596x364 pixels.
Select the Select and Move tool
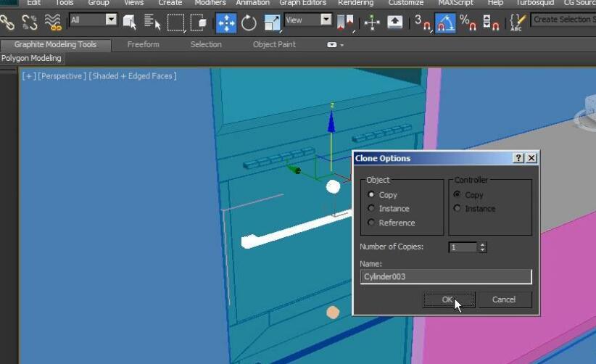tap(226, 22)
